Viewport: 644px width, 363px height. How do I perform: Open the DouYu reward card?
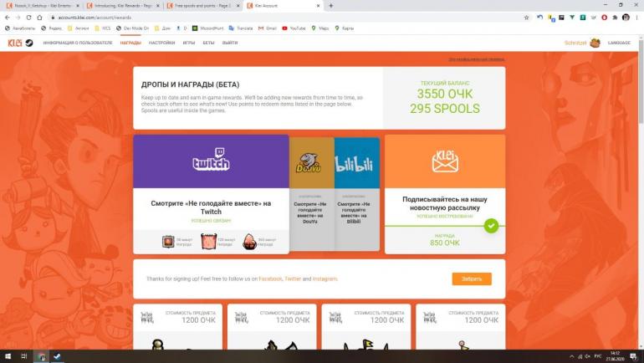[312, 194]
